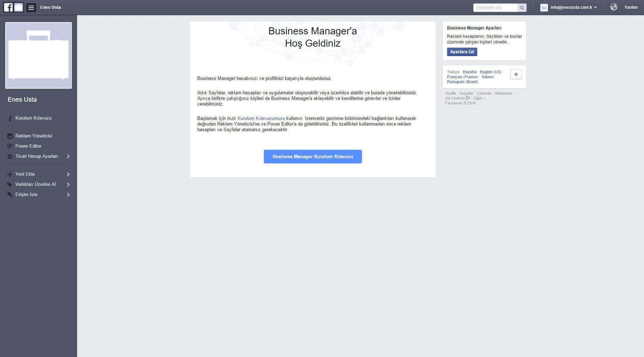
Task: Click the plus button for more languages
Action: 516,74
